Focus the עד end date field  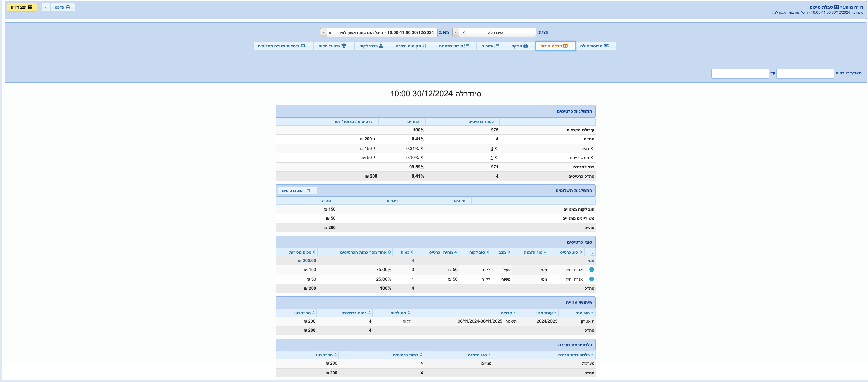(x=740, y=73)
